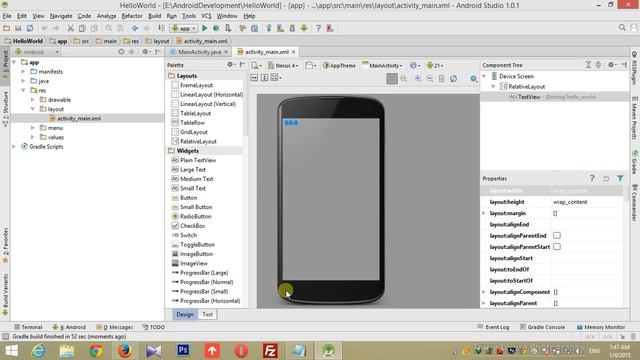This screenshot has height=360, width=640.
Task: Open the VCS menu
Action: [x=206, y=16]
